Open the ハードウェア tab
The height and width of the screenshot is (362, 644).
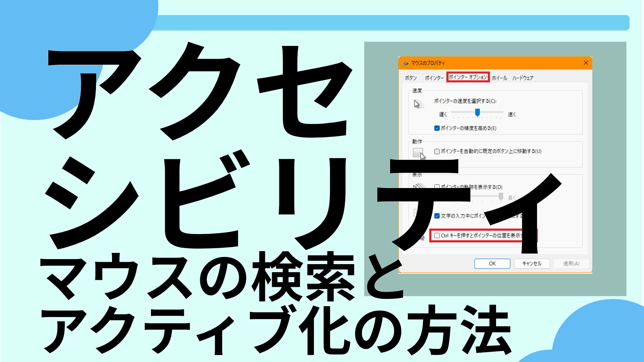click(522, 78)
